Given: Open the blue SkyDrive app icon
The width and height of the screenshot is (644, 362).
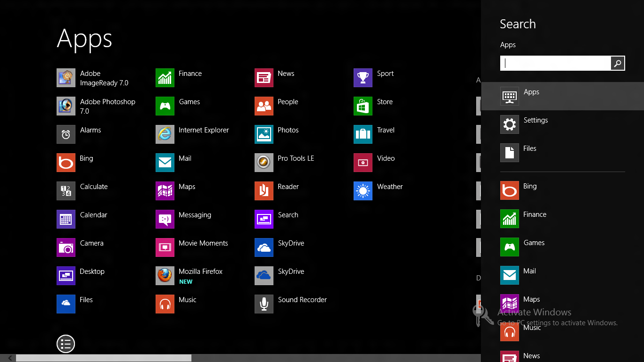Looking at the screenshot, I should pos(264,247).
